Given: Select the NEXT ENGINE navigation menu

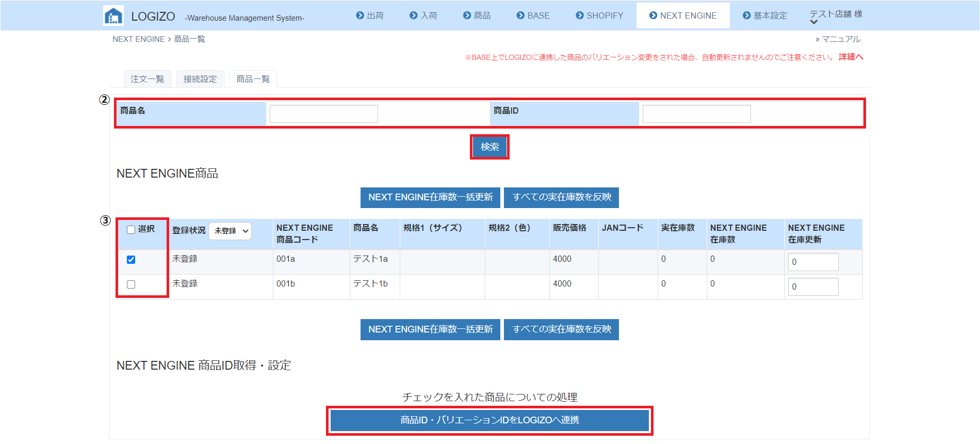Looking at the screenshot, I should 683,15.
